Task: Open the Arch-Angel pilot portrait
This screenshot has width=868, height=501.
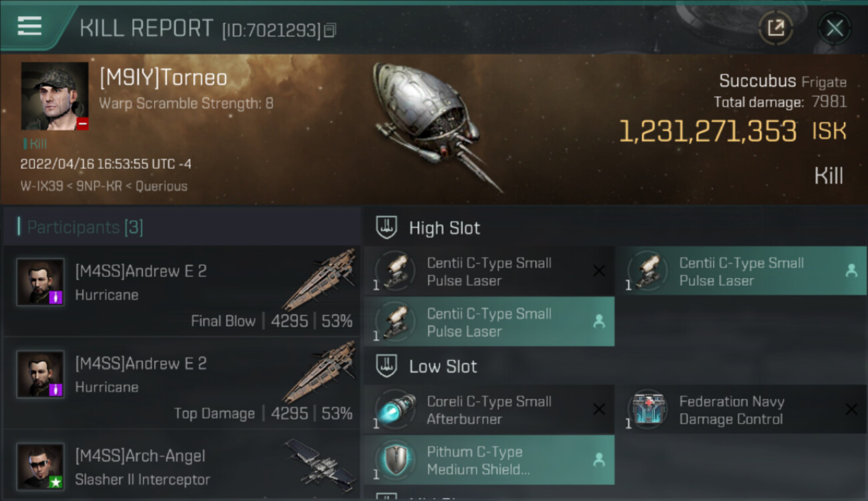Action: (x=40, y=466)
